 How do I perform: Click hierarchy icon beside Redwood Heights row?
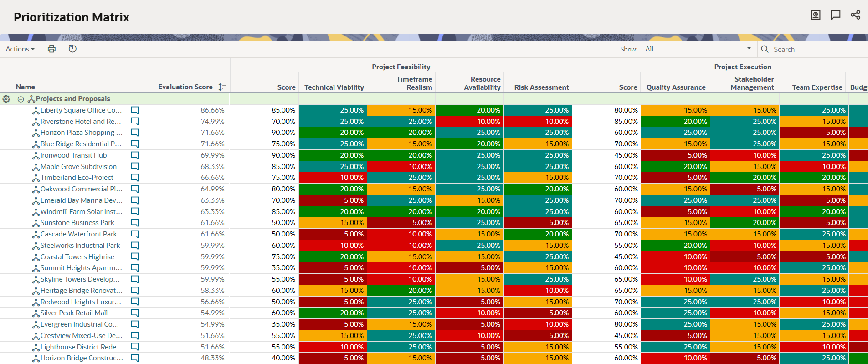point(36,302)
